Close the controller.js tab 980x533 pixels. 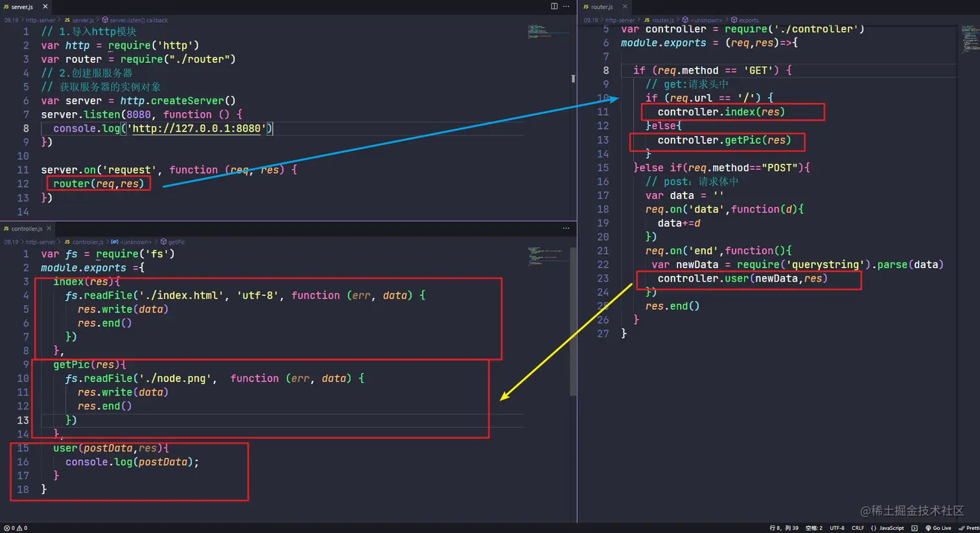pos(49,228)
